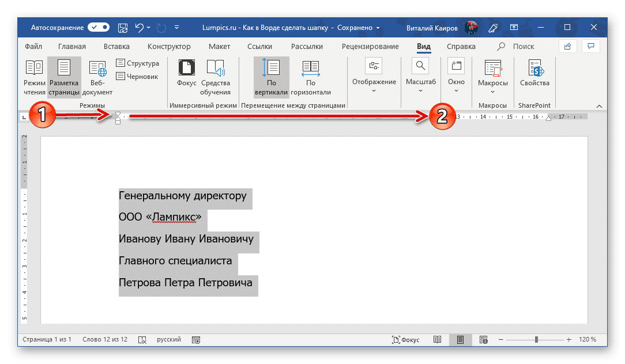Viewport: 625px width, 364px height.
Task: Click the undo arrow icon
Action: click(139, 27)
